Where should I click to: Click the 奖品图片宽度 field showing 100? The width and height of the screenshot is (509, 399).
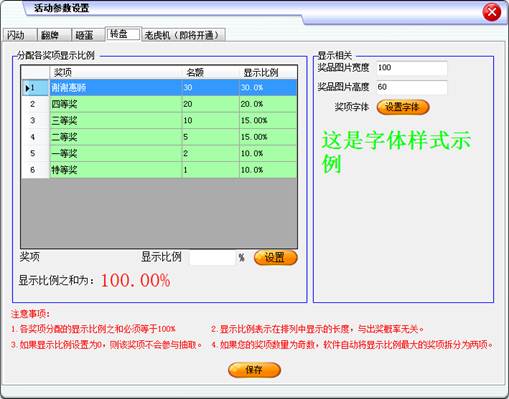tap(412, 68)
